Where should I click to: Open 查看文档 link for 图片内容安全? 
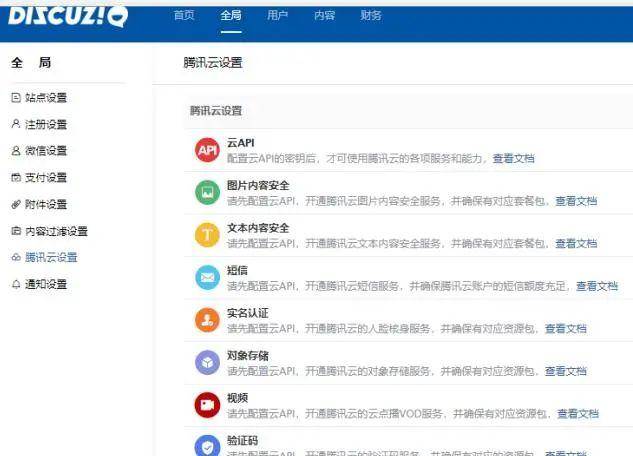pyautogui.click(x=576, y=201)
